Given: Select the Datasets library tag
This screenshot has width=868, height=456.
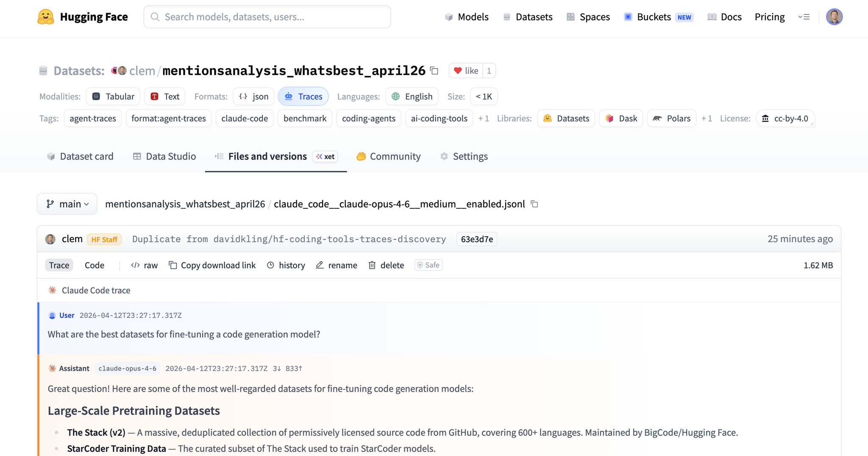Looking at the screenshot, I should (x=566, y=119).
